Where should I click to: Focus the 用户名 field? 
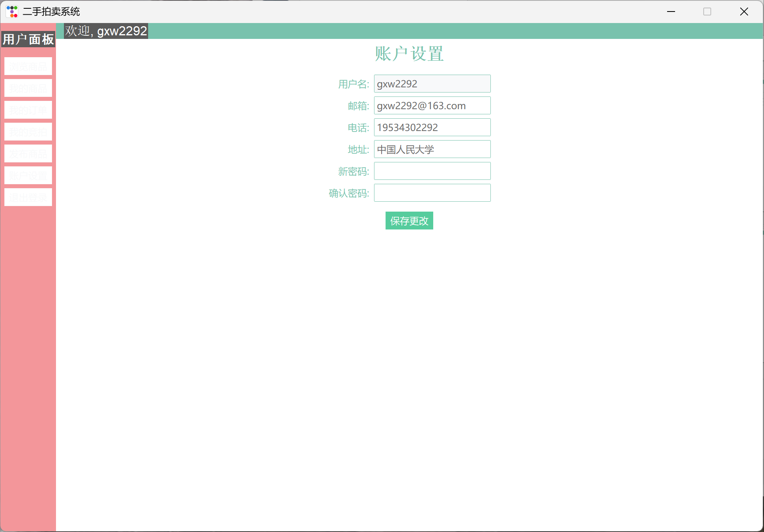click(x=432, y=84)
